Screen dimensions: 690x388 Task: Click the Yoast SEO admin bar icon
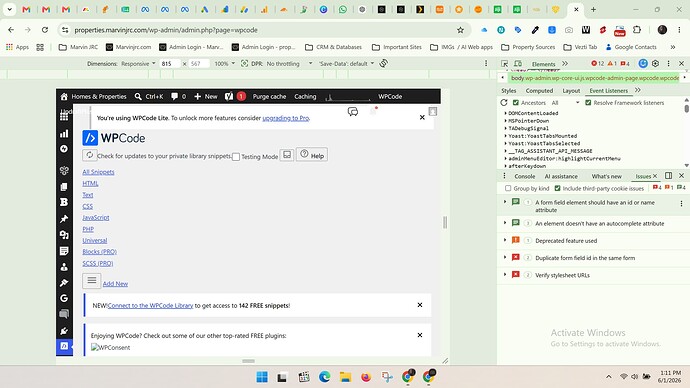click(x=229, y=96)
